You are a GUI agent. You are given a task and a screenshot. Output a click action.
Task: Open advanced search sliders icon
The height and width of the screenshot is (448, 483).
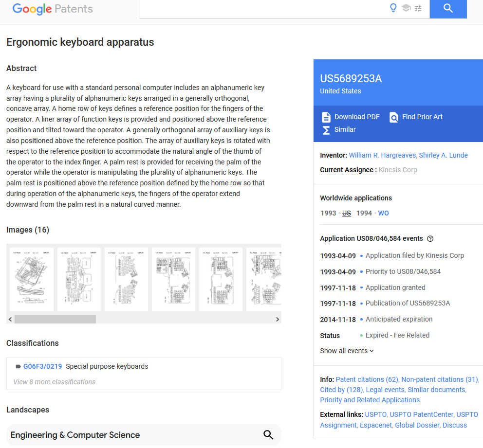click(418, 8)
